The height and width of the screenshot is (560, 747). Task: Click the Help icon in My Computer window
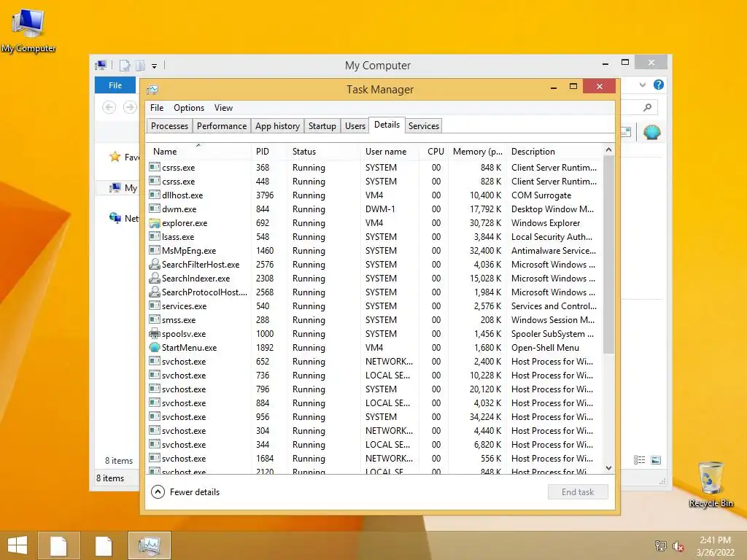pos(659,85)
